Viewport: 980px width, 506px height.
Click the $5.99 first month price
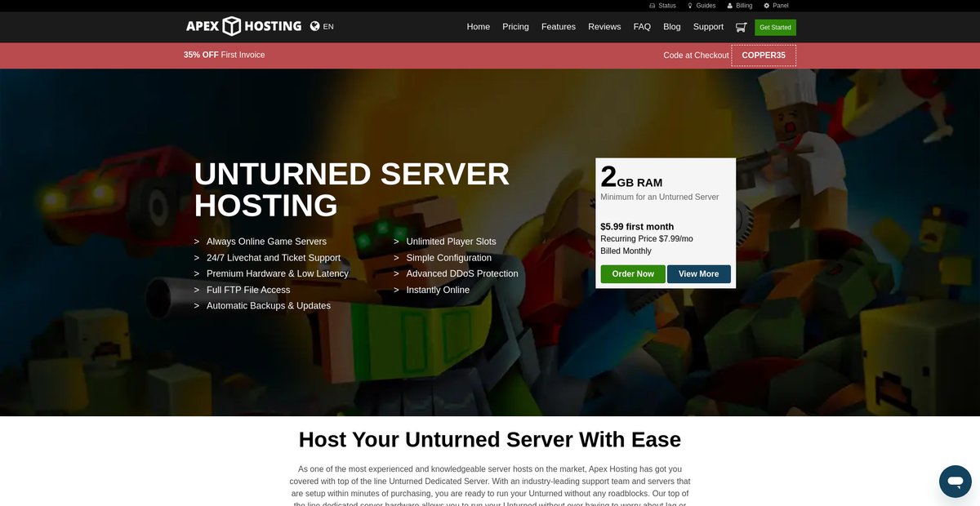point(637,227)
